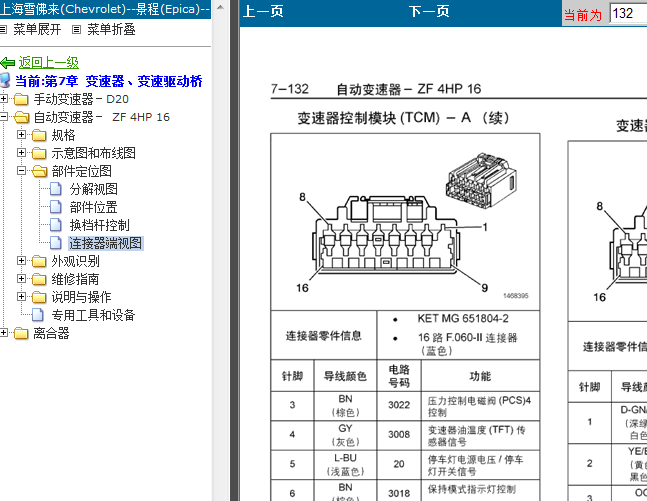Expand the 维修指南 folder node
The image size is (647, 501).
pyautogui.click(x=21, y=279)
